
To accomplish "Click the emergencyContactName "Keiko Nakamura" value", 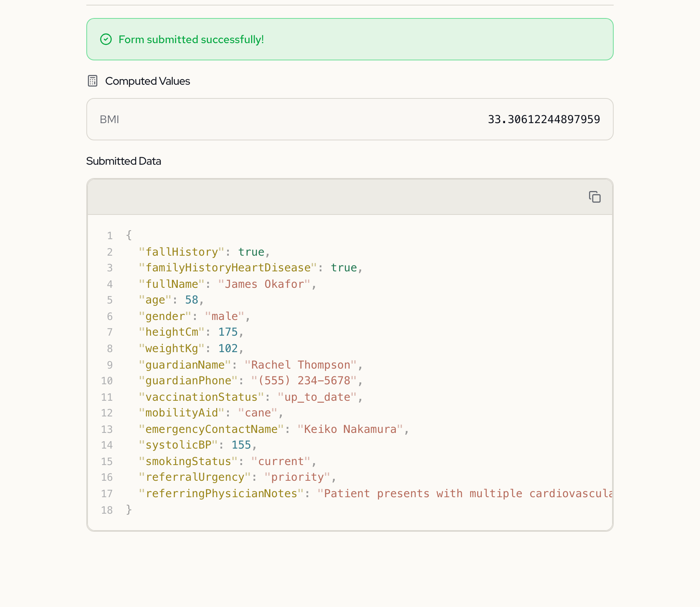I will click(350, 429).
